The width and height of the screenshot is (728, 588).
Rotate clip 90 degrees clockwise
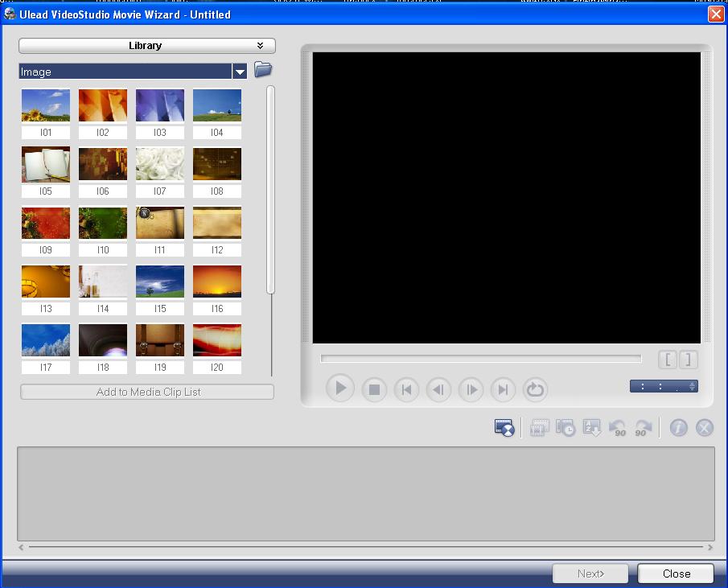641,428
